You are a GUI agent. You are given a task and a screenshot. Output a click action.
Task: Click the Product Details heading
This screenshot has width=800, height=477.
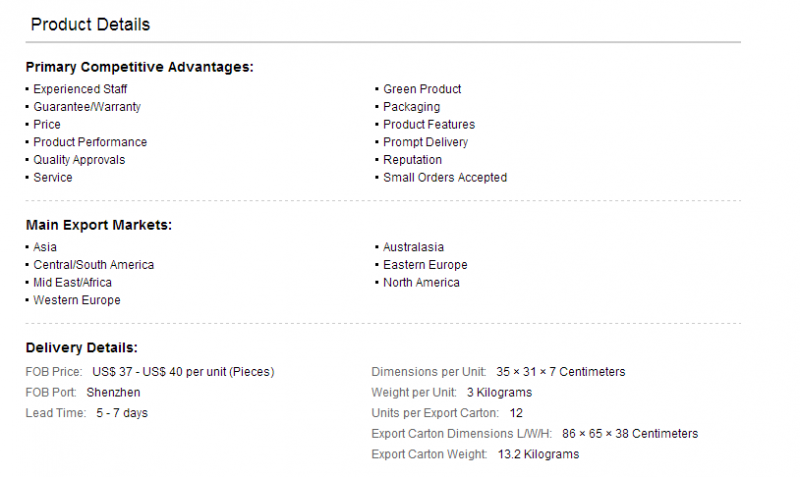pyautogui.click(x=90, y=24)
